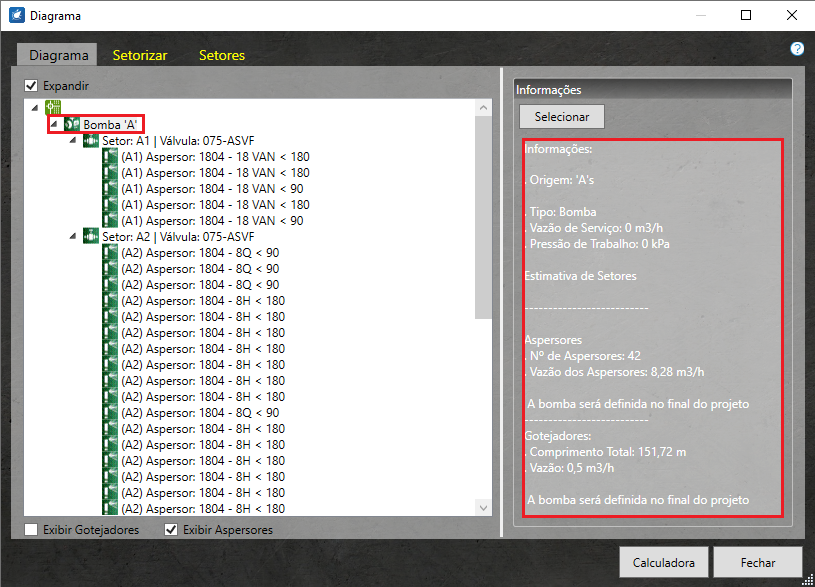815x587 pixels.
Task: Enable the Exibir Gotejadores checkbox
Action: [x=32, y=530]
